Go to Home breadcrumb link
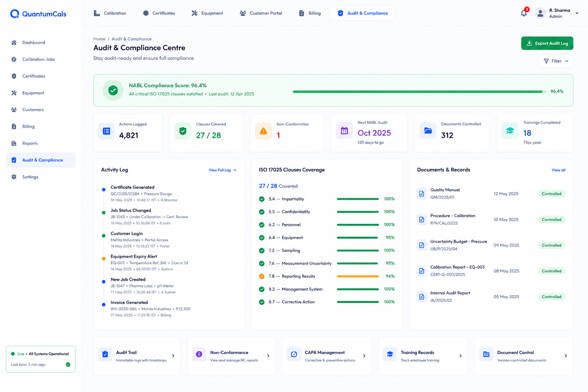Viewport: 588px width, 392px height. (99, 39)
